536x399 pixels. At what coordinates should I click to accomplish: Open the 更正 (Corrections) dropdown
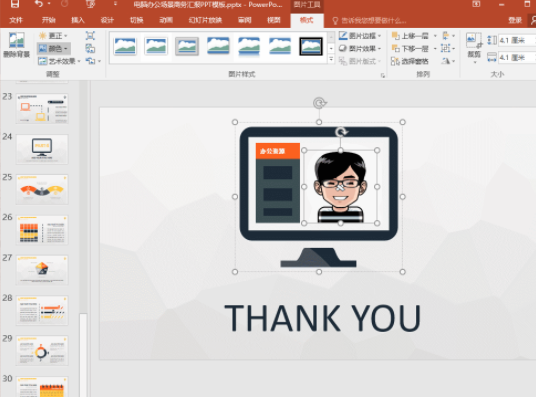coord(53,36)
